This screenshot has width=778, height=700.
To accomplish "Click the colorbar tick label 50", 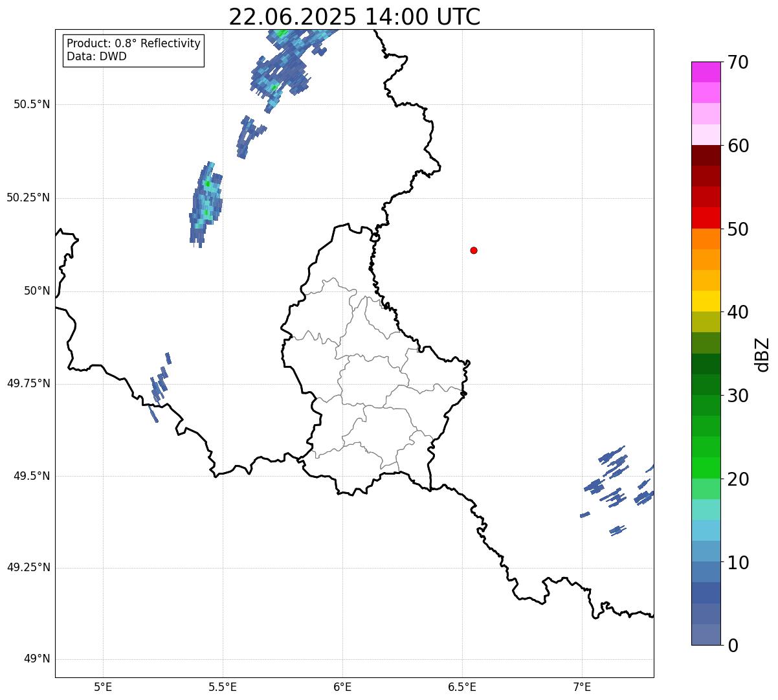I will [738, 229].
